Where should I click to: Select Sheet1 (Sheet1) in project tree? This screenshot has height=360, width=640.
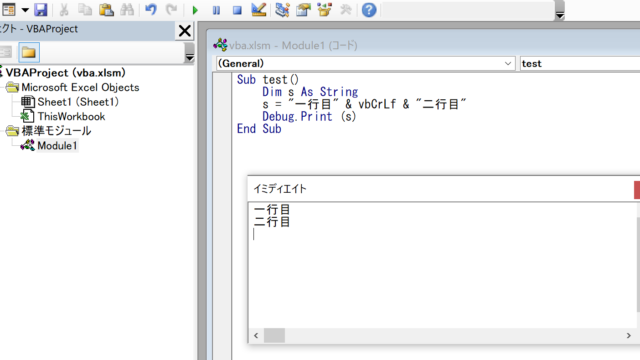pos(78,102)
